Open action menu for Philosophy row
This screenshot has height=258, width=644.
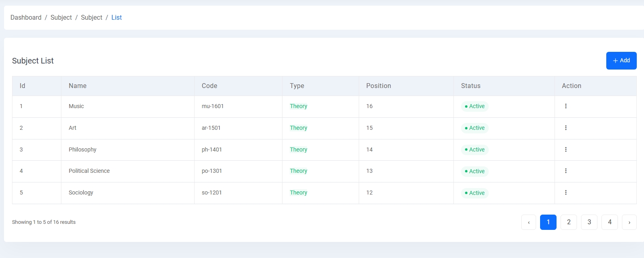click(566, 149)
